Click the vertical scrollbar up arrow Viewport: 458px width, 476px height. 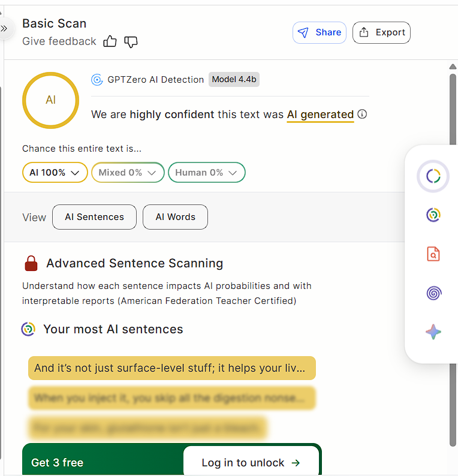(453, 67)
